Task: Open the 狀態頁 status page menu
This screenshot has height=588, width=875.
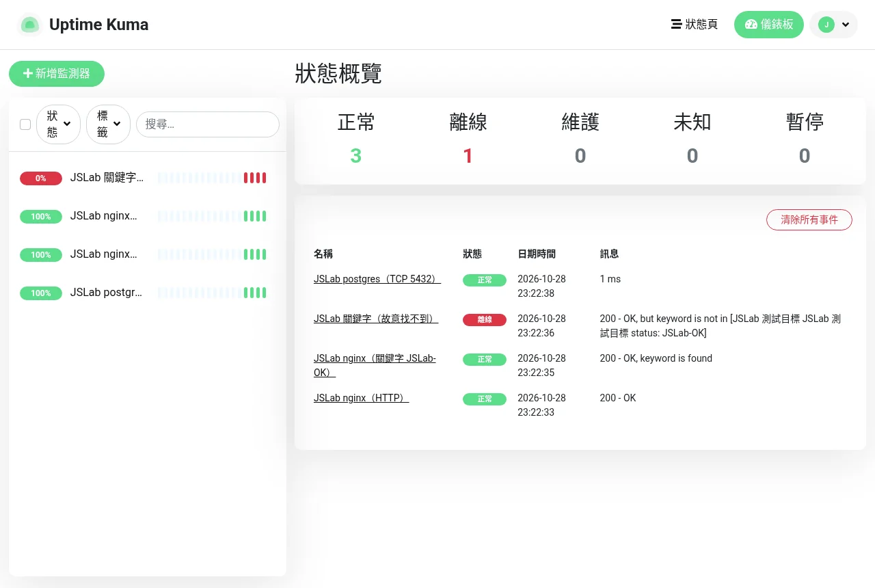Action: tap(695, 25)
